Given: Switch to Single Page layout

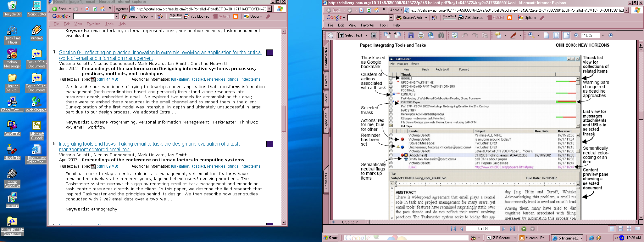Looking at the screenshot, I should pos(612,229).
